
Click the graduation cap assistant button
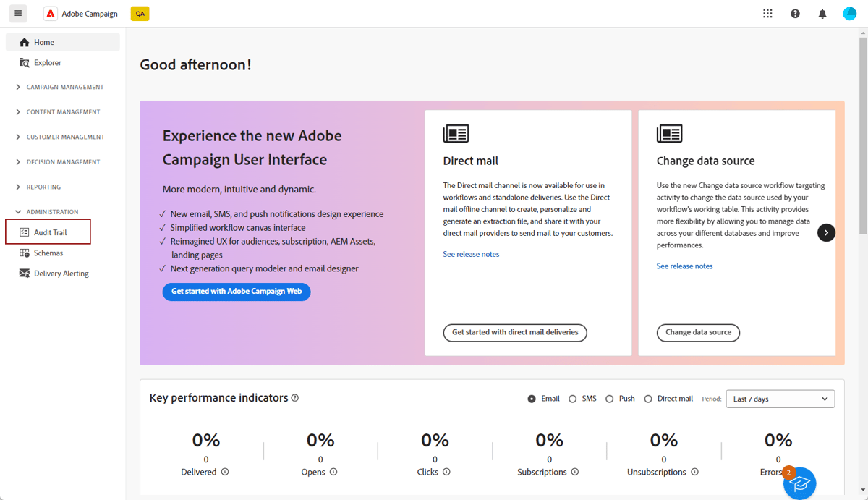799,483
